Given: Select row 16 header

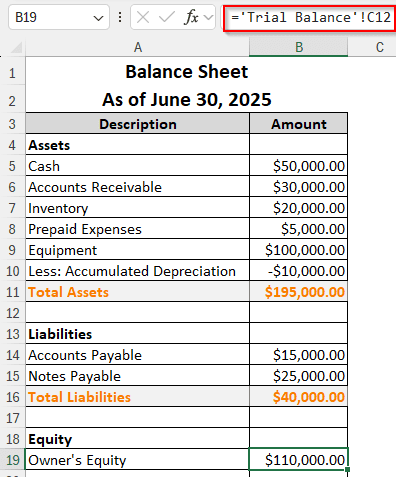Looking at the screenshot, I should click(12, 397).
